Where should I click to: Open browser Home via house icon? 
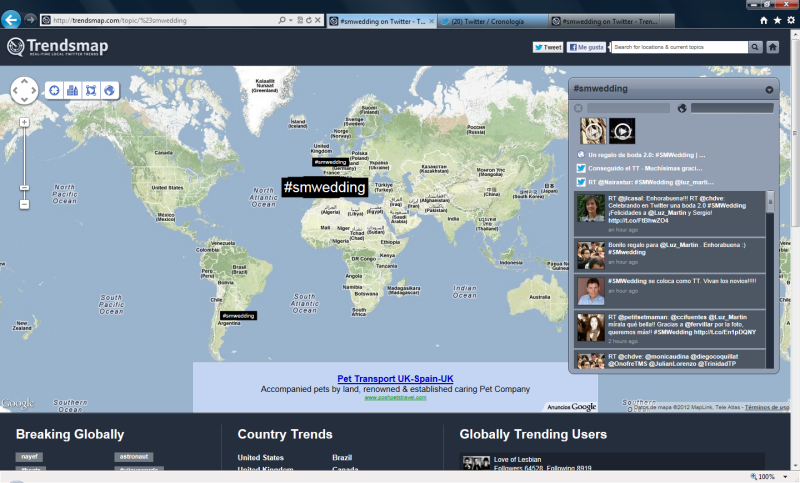[x=764, y=20]
